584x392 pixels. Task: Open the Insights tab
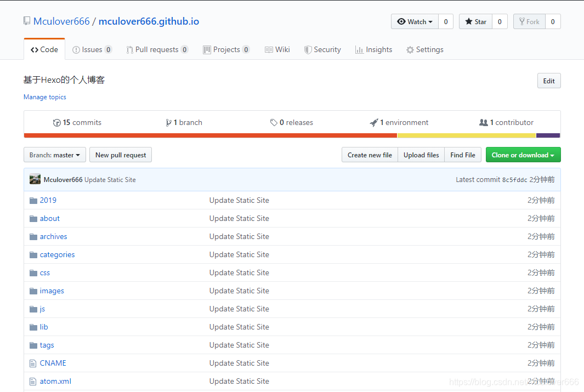(x=373, y=49)
